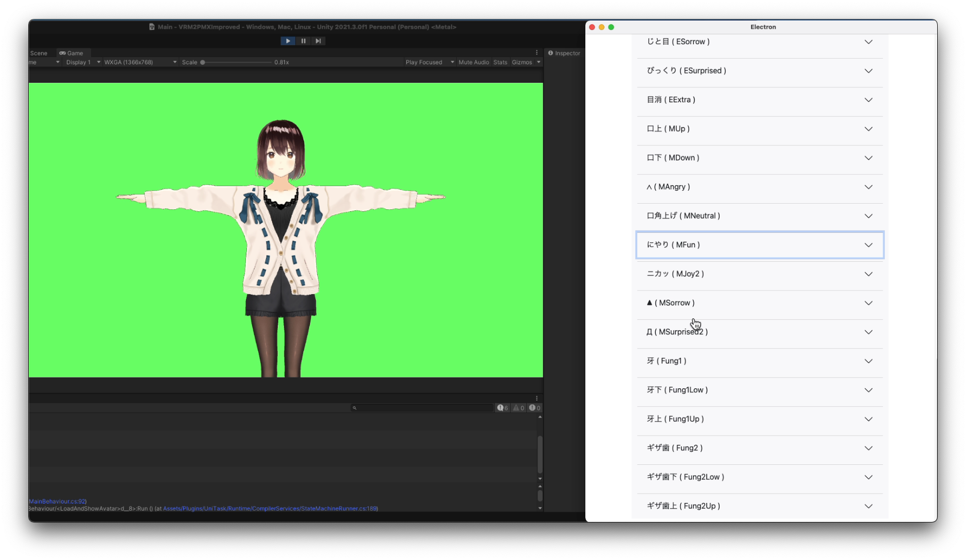Open the Game view kebab menu
Screen dimensions: 966x560
536,53
